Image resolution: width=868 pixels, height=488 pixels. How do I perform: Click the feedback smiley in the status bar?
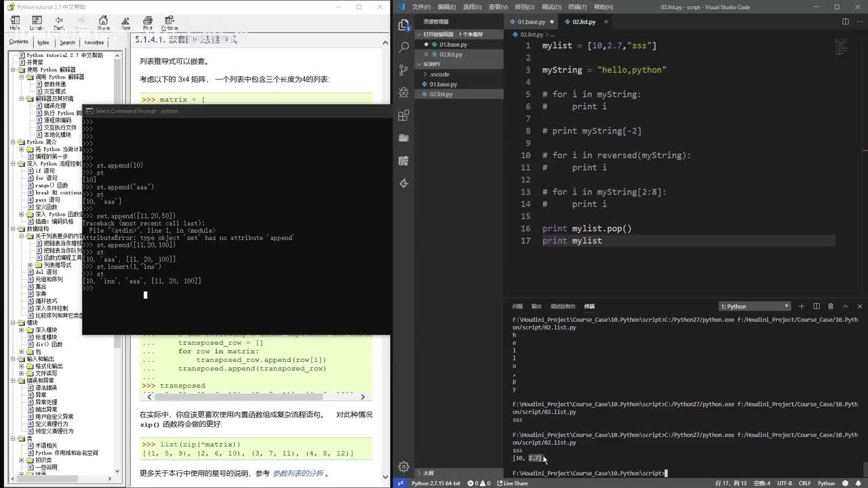point(846,483)
